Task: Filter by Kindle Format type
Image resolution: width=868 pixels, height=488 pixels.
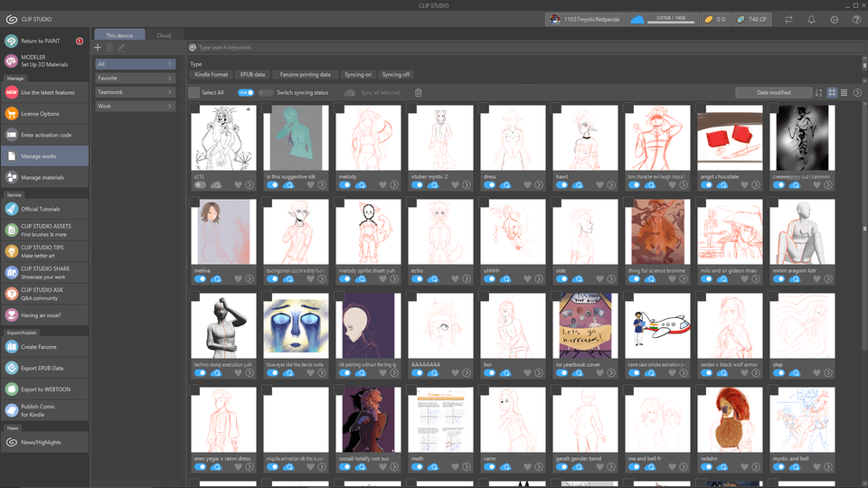Action: (211, 75)
